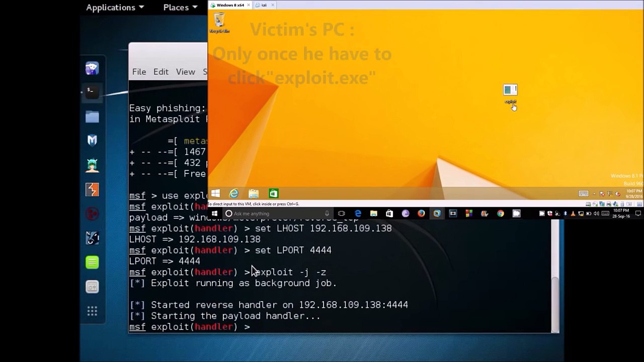
Task: Launch Armitage from the Kali dock
Action: (92, 165)
